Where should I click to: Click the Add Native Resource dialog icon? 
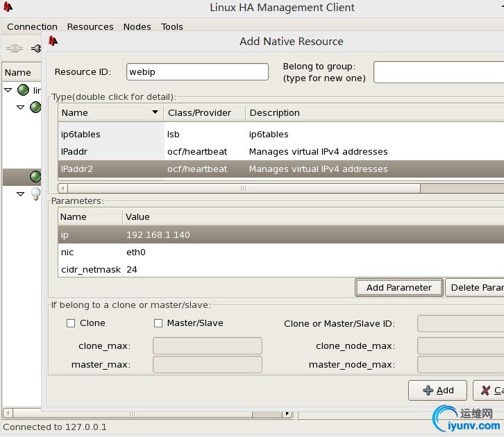[x=53, y=41]
